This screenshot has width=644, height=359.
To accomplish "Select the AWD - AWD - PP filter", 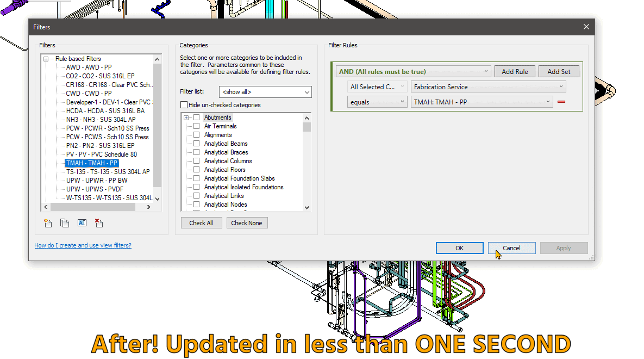I will point(89,67).
